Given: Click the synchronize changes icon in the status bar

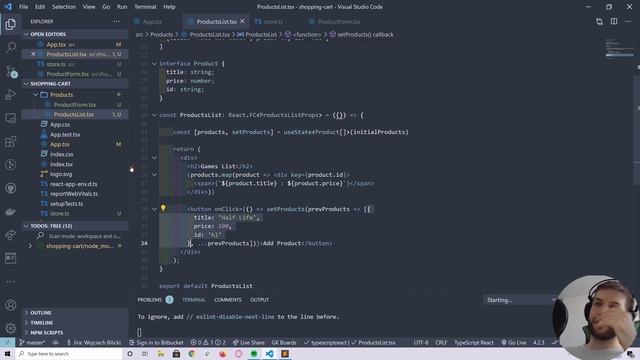Looking at the screenshot, I should tap(55, 342).
